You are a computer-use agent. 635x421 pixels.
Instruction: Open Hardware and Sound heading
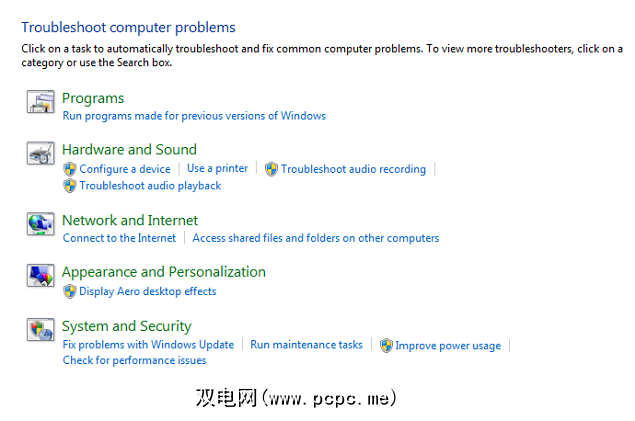click(129, 150)
